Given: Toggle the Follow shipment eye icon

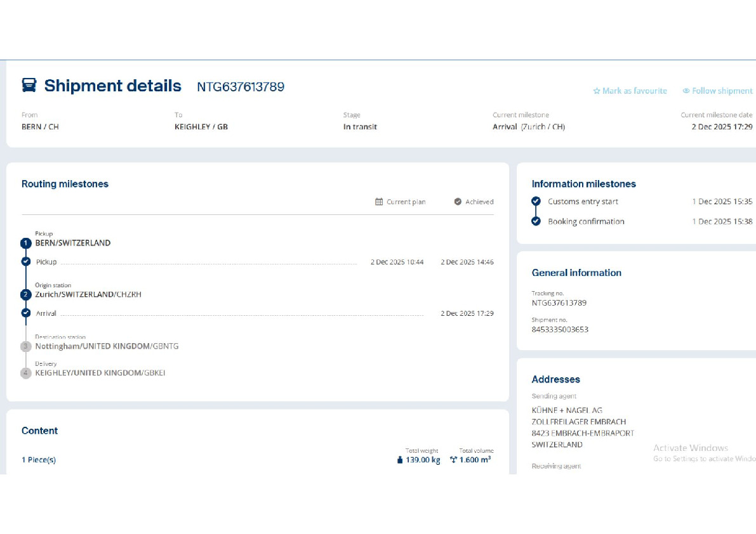Looking at the screenshot, I should (686, 91).
